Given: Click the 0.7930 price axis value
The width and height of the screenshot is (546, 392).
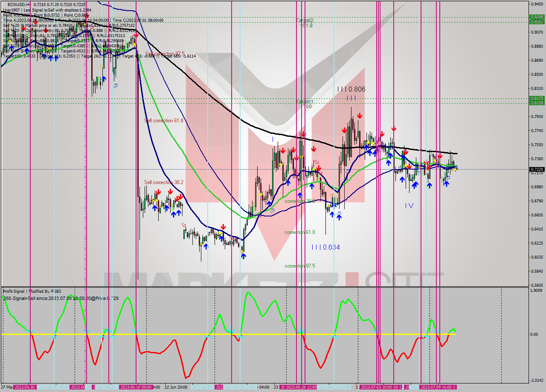Looking at the screenshot, I should click(537, 116).
